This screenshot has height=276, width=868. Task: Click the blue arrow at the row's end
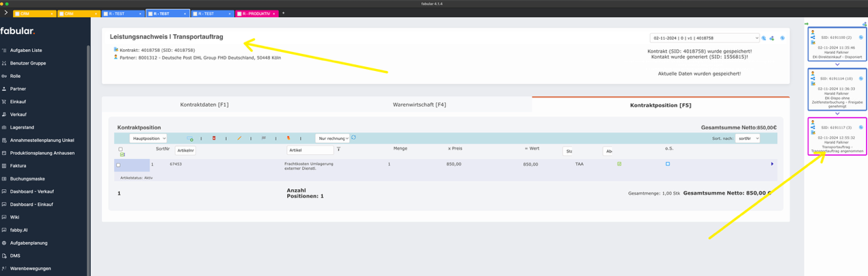coord(772,164)
